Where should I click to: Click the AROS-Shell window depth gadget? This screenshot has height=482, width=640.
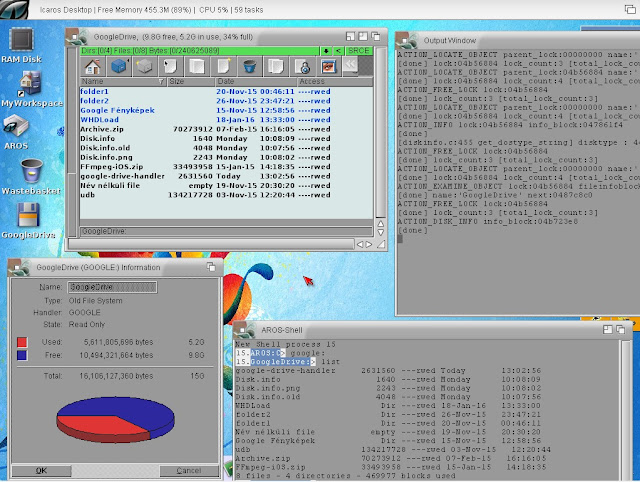tap(620, 329)
